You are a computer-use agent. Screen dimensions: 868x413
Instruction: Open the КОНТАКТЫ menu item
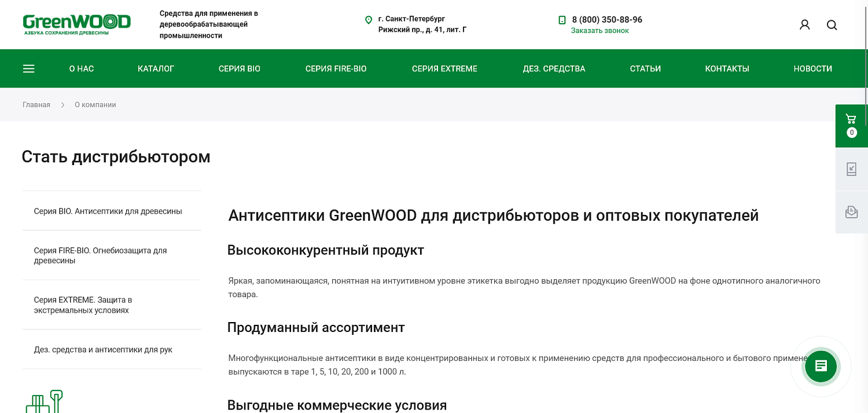click(727, 68)
